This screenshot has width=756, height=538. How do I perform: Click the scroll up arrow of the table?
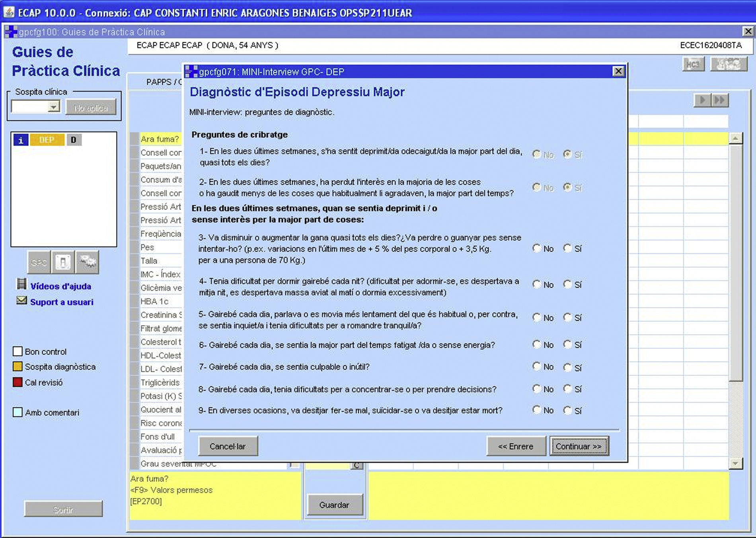click(x=736, y=139)
